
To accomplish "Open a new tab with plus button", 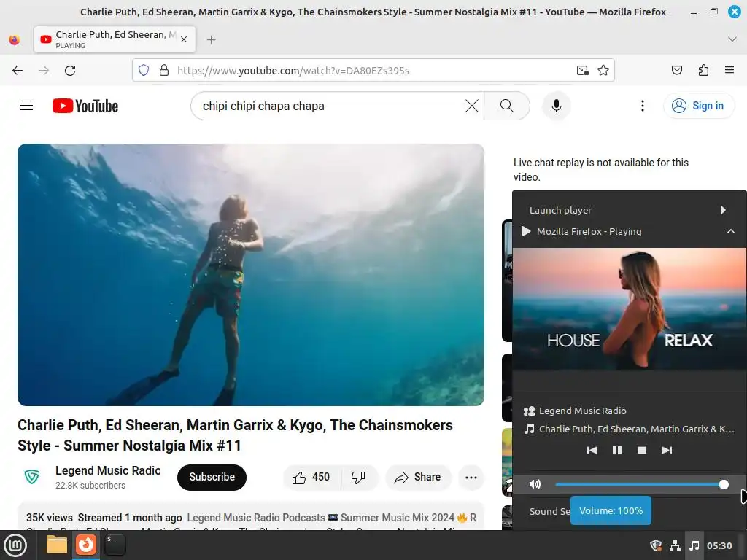I will pyautogui.click(x=212, y=40).
